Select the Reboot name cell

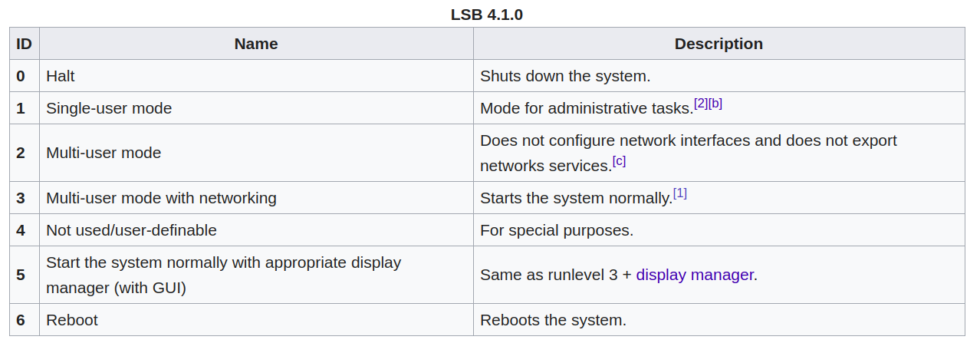coord(256,320)
